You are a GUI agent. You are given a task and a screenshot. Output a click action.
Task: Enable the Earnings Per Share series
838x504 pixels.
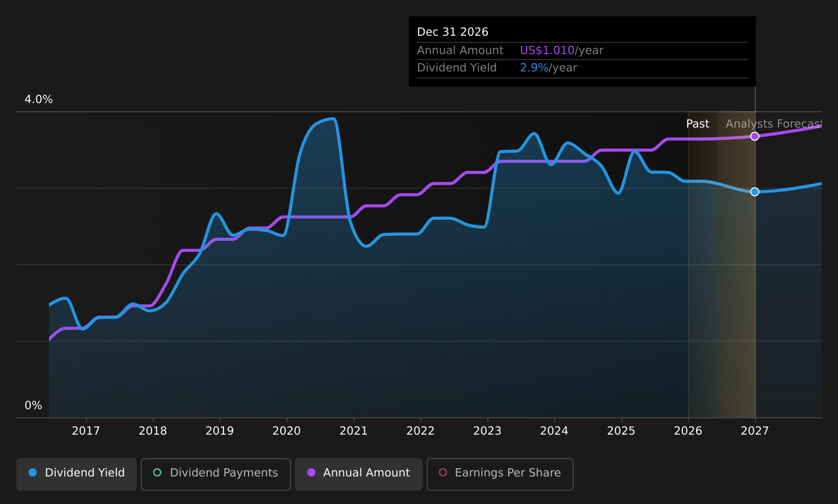[500, 474]
